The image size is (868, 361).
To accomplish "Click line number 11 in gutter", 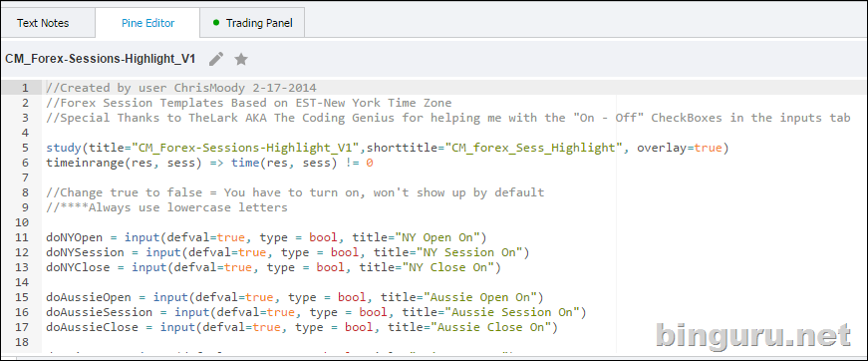I will [x=22, y=237].
